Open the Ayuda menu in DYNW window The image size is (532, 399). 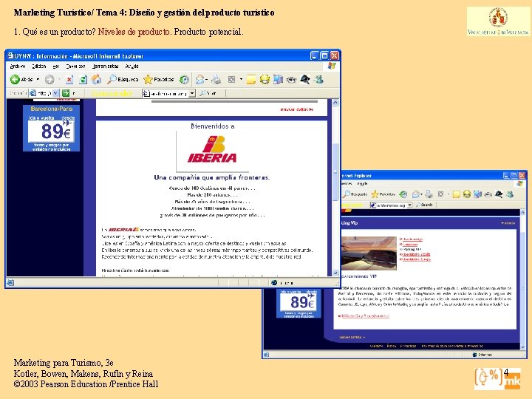coord(132,66)
